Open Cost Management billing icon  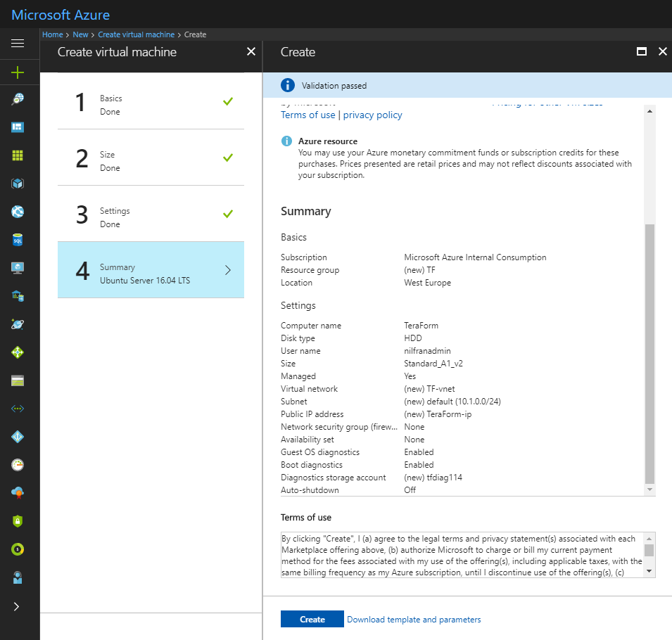(x=18, y=549)
